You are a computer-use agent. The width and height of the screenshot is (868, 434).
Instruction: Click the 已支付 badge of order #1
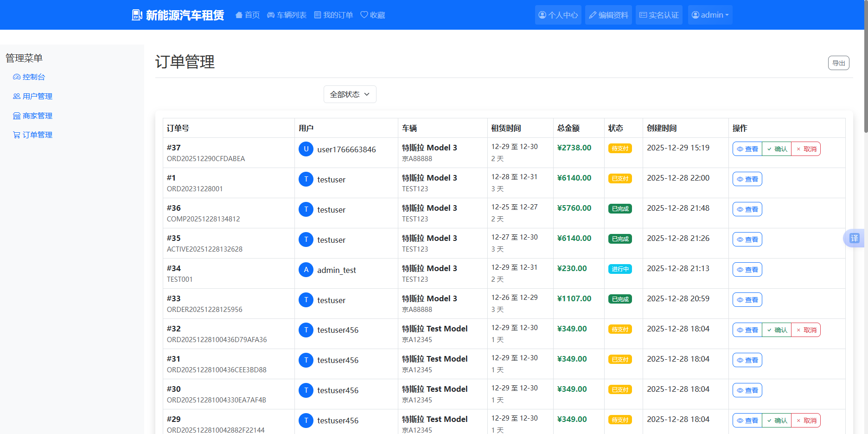(x=620, y=179)
